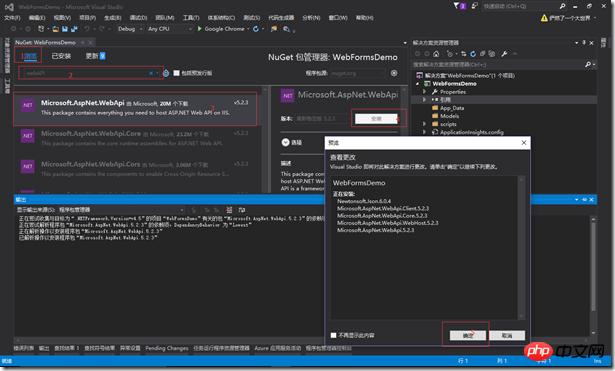Expand the Properties node

pyautogui.click(x=424, y=92)
